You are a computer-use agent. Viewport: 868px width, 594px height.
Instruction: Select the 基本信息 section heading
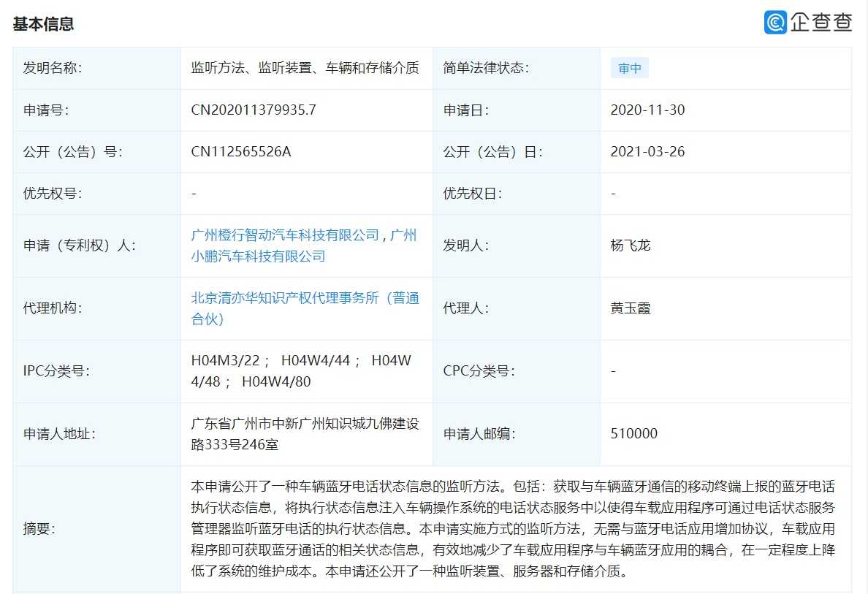click(x=43, y=24)
